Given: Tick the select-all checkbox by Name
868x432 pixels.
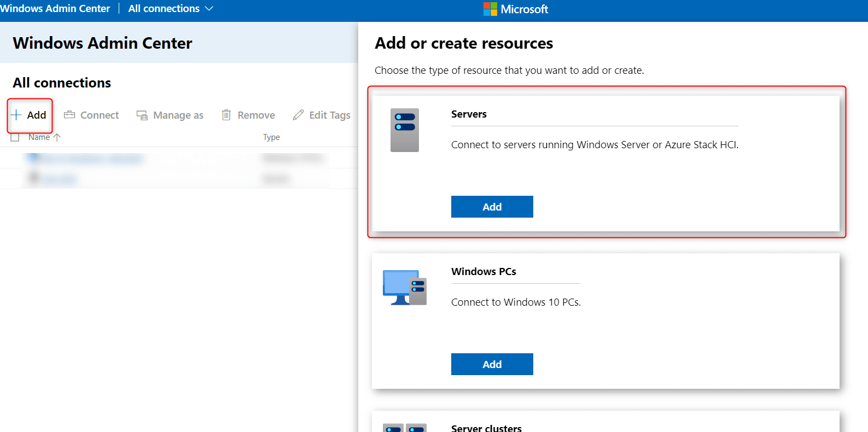Looking at the screenshot, I should pos(15,137).
